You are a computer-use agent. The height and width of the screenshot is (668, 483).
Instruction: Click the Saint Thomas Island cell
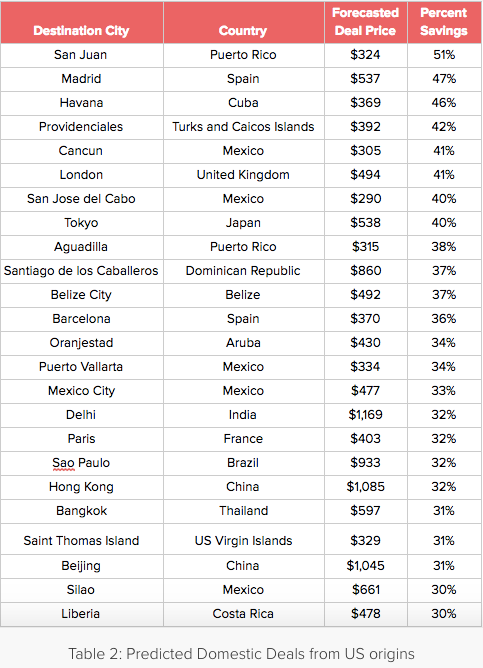pyautogui.click(x=81, y=541)
